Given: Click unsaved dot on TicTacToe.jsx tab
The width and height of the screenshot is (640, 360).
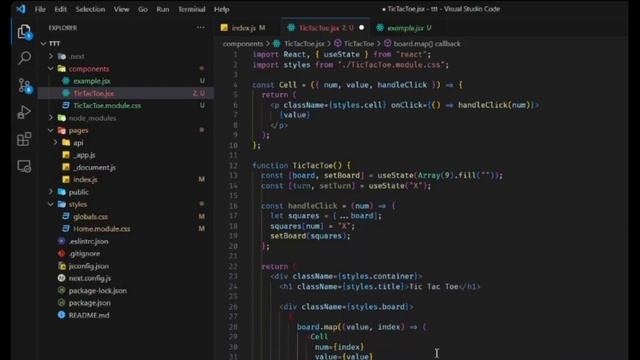Looking at the screenshot, I should 361,28.
